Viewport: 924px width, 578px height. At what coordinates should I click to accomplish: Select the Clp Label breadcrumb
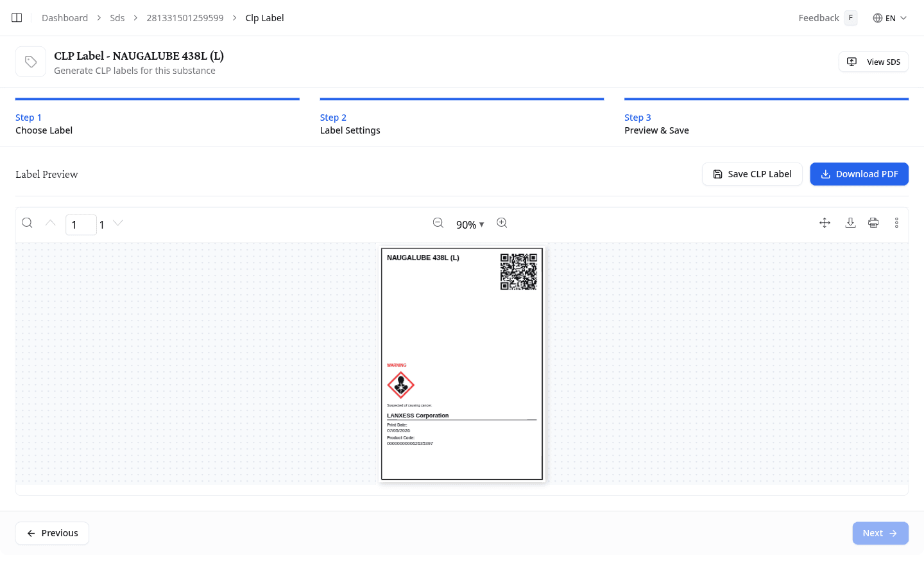[x=264, y=18]
